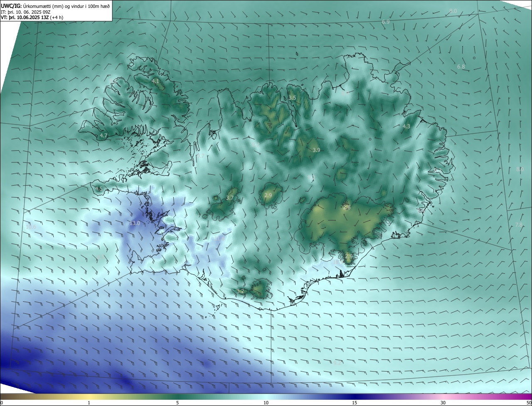The image size is (532, 406).
Task: Click the 5 tick on the color scale
Action: [x=177, y=403]
